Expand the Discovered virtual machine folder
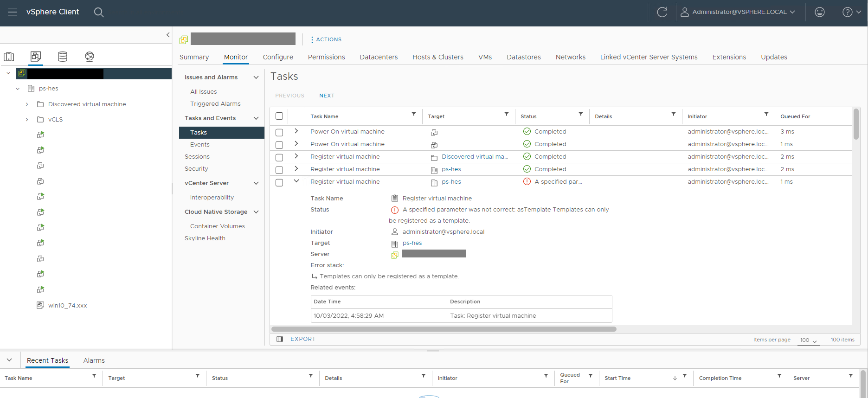 tap(27, 104)
